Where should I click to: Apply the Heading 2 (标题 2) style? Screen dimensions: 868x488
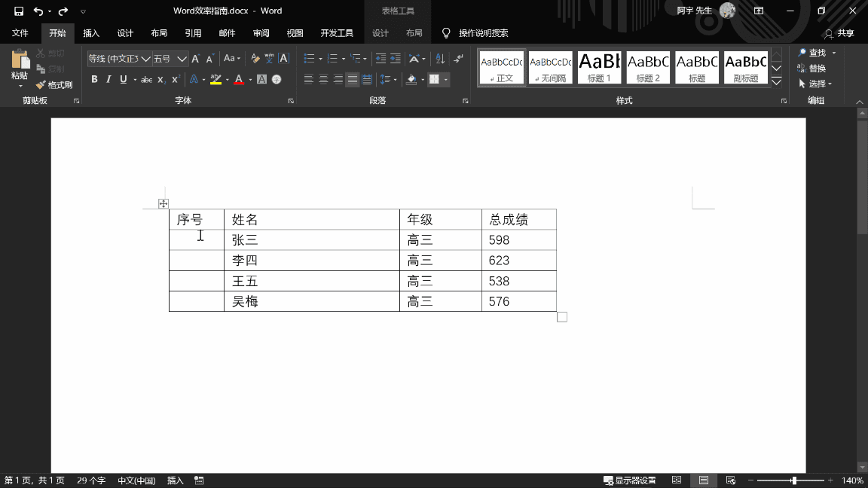tap(648, 68)
